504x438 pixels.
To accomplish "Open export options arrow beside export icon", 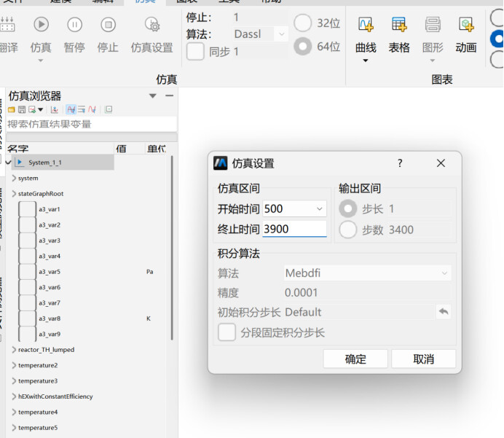I will (41, 109).
